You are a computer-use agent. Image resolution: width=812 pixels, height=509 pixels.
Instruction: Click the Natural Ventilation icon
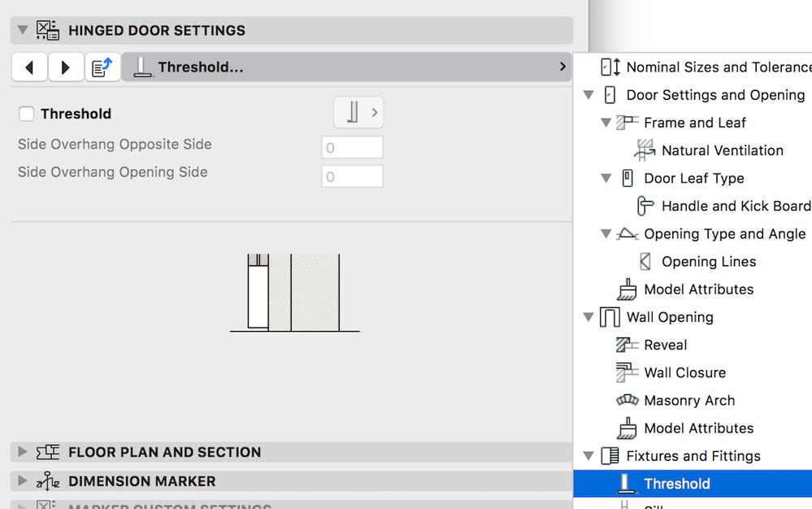click(645, 150)
